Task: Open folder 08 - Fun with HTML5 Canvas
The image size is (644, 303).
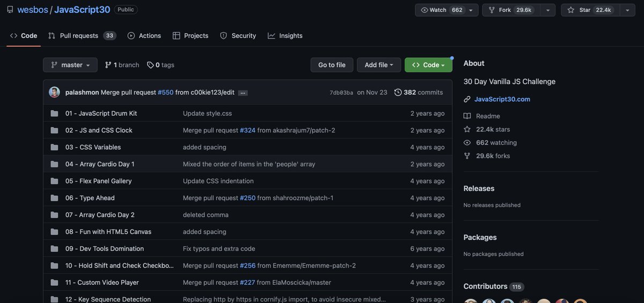Action: pos(108,232)
